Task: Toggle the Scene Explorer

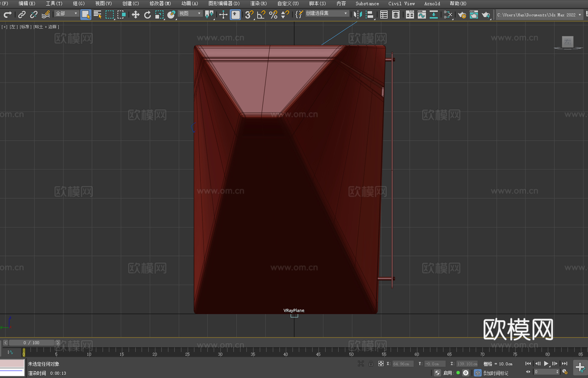Action: [384, 14]
